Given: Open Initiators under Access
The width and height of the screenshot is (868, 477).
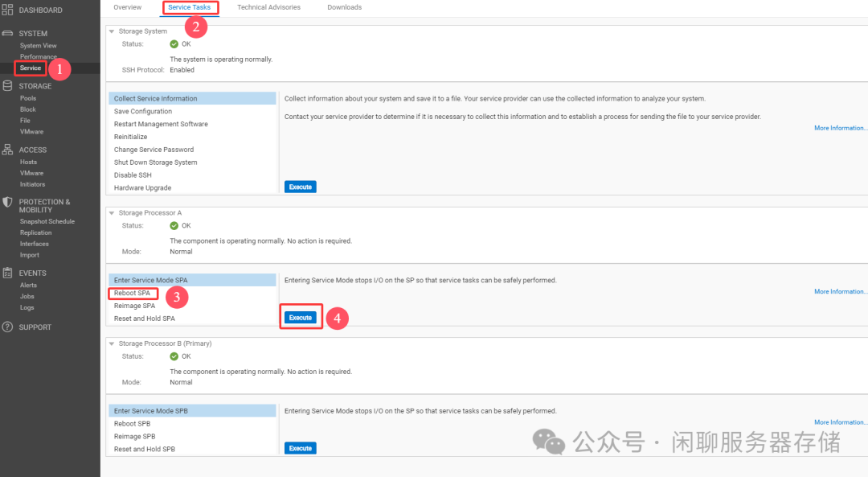Looking at the screenshot, I should (33, 184).
